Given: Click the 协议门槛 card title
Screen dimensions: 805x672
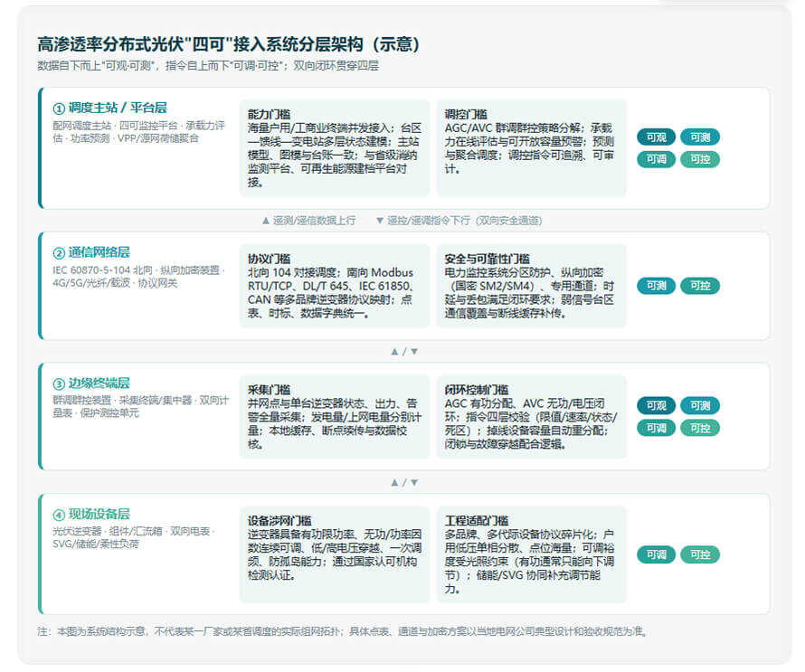Looking at the screenshot, I should click(x=269, y=259).
